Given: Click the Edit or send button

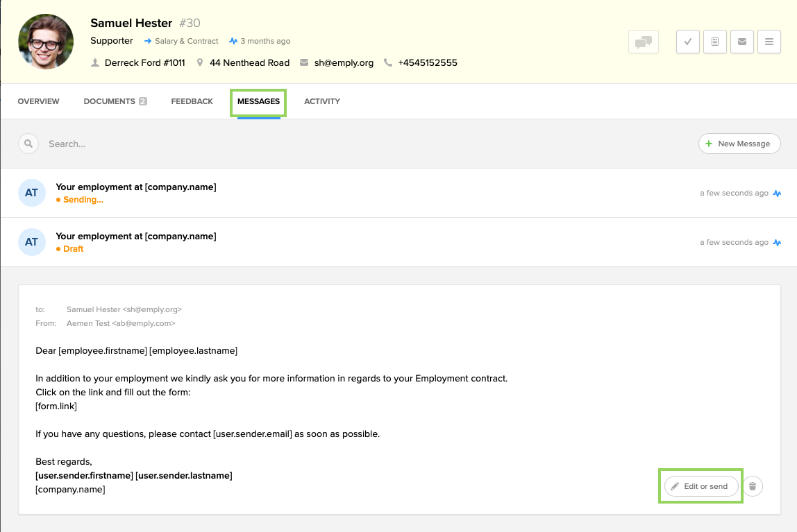Looking at the screenshot, I should pyautogui.click(x=700, y=486).
